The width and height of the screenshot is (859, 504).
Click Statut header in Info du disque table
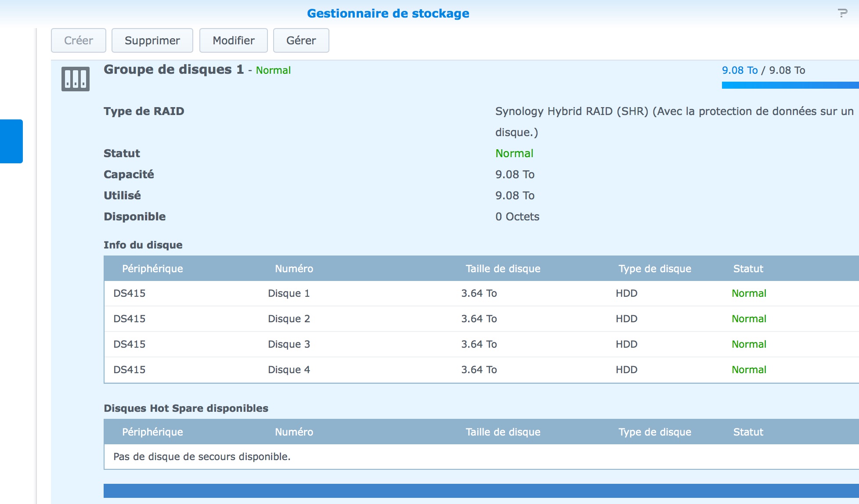pos(748,269)
